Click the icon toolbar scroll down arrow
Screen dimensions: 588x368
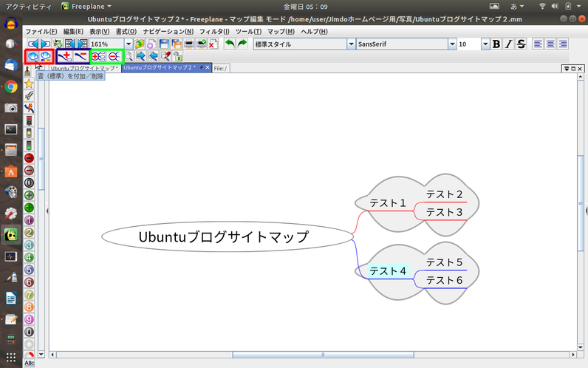click(x=41, y=354)
